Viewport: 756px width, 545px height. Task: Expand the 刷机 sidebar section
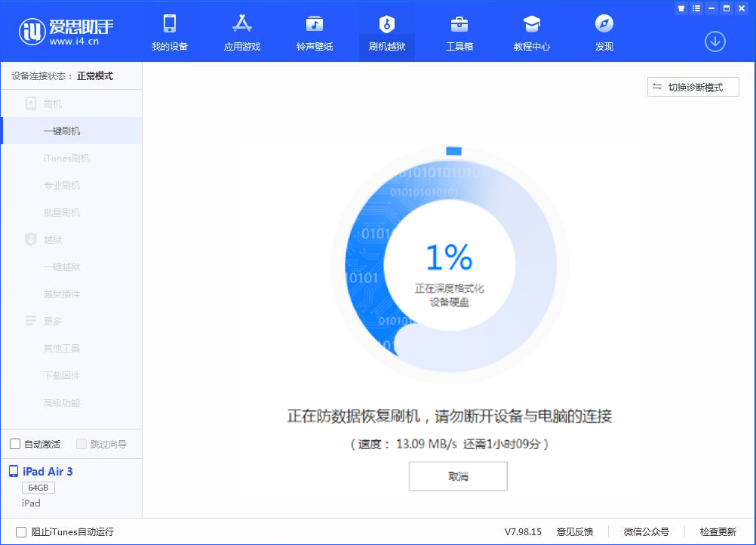pos(53,103)
